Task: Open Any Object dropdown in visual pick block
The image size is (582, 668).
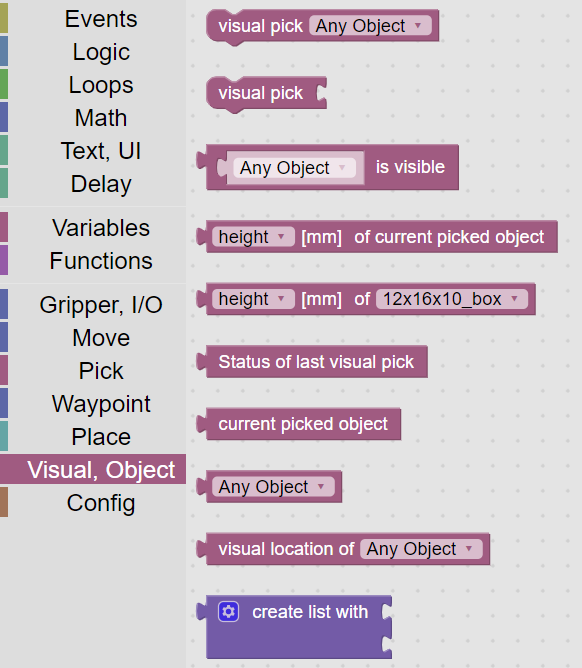Action: pos(370,26)
